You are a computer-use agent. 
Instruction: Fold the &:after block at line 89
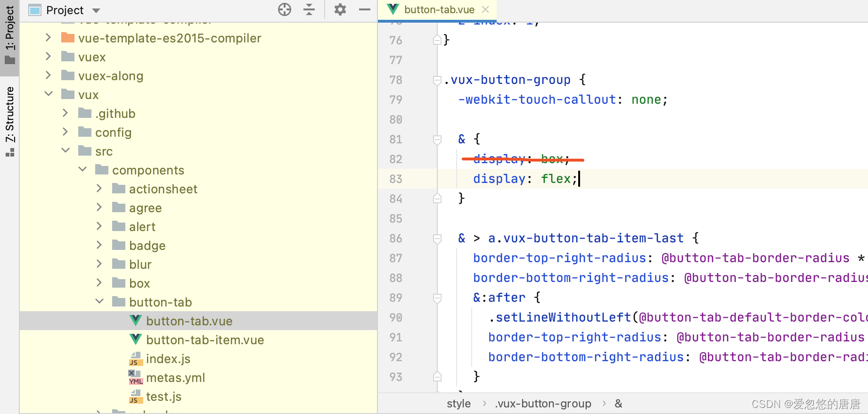437,298
